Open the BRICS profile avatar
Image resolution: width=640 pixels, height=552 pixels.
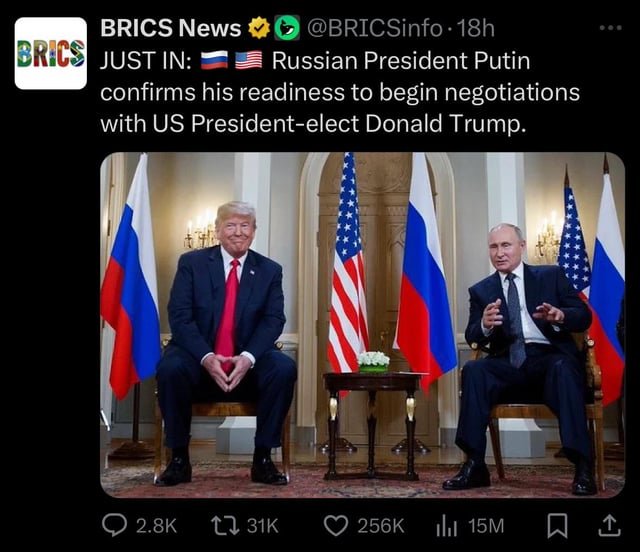click(x=51, y=53)
